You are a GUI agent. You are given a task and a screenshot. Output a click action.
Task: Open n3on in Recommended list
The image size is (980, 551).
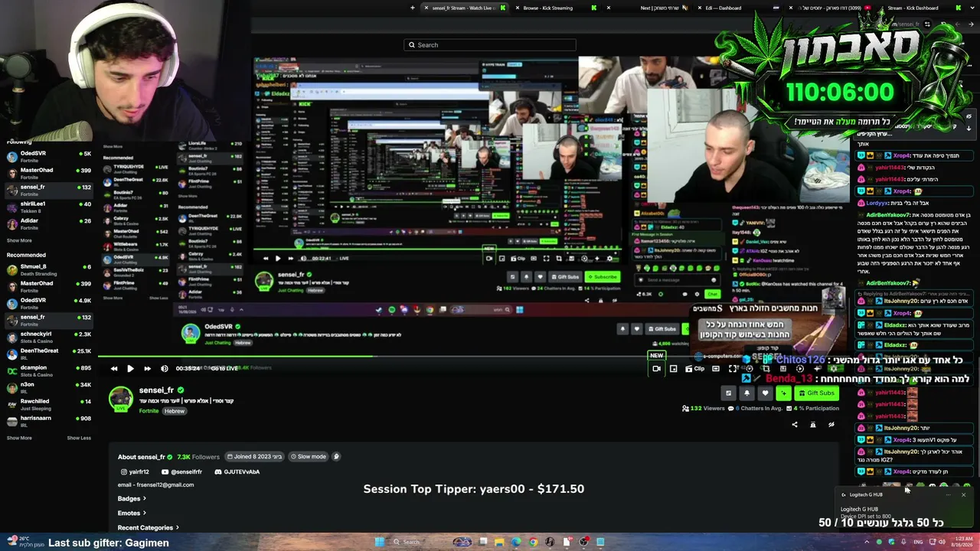[x=49, y=387]
